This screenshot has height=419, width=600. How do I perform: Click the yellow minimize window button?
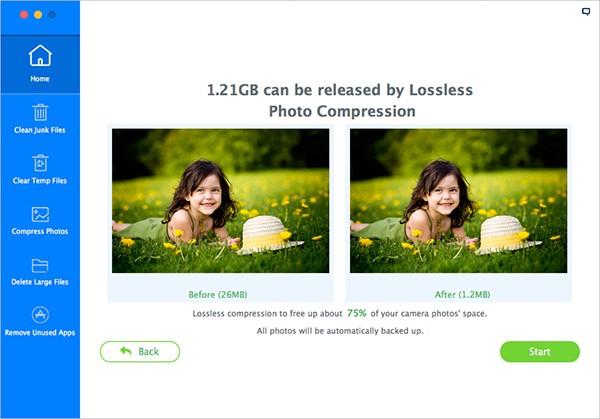[x=38, y=15]
